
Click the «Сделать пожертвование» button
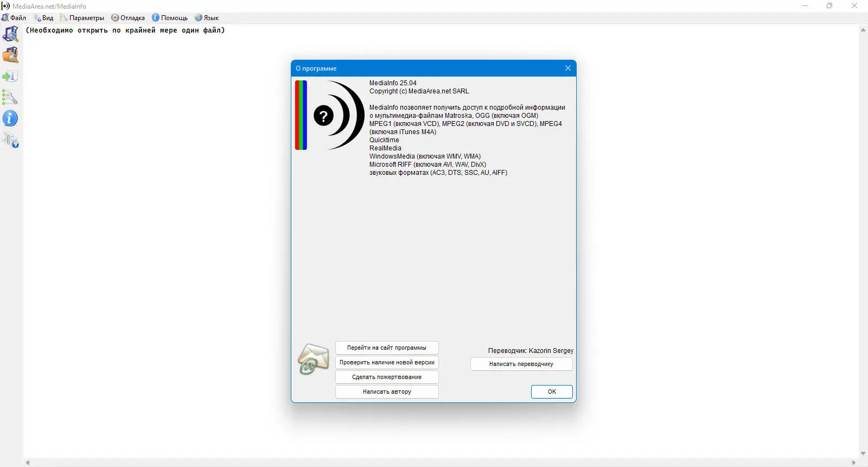click(x=387, y=377)
